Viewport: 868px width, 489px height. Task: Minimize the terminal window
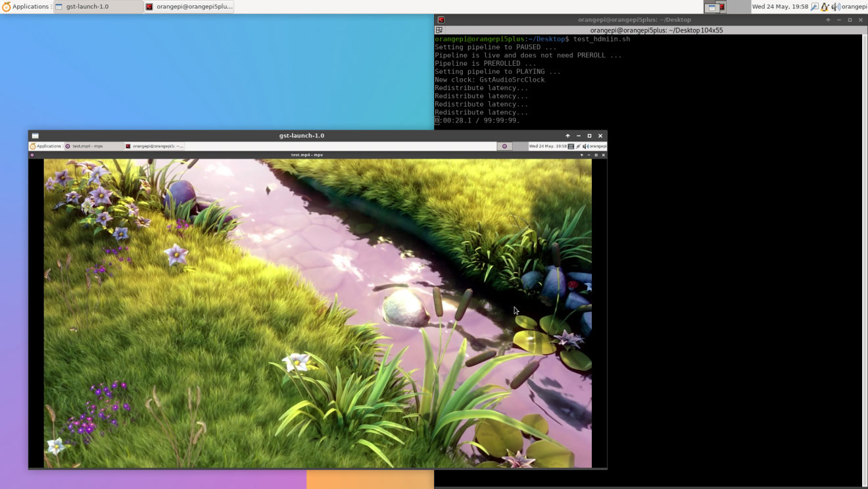839,20
